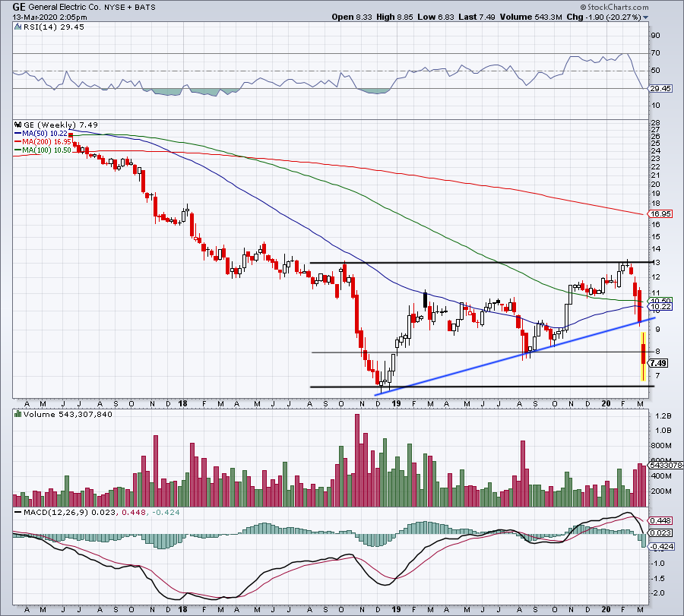Click the GE (Weekly) 7.49 legend label
684x616 pixels.
click(x=61, y=125)
